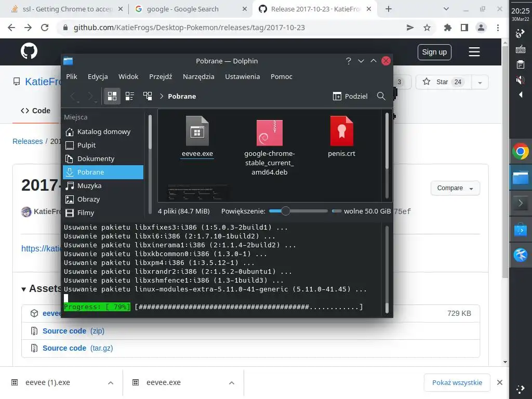Star the repository
This screenshot has width=532, height=399.
pyautogui.click(x=444, y=82)
